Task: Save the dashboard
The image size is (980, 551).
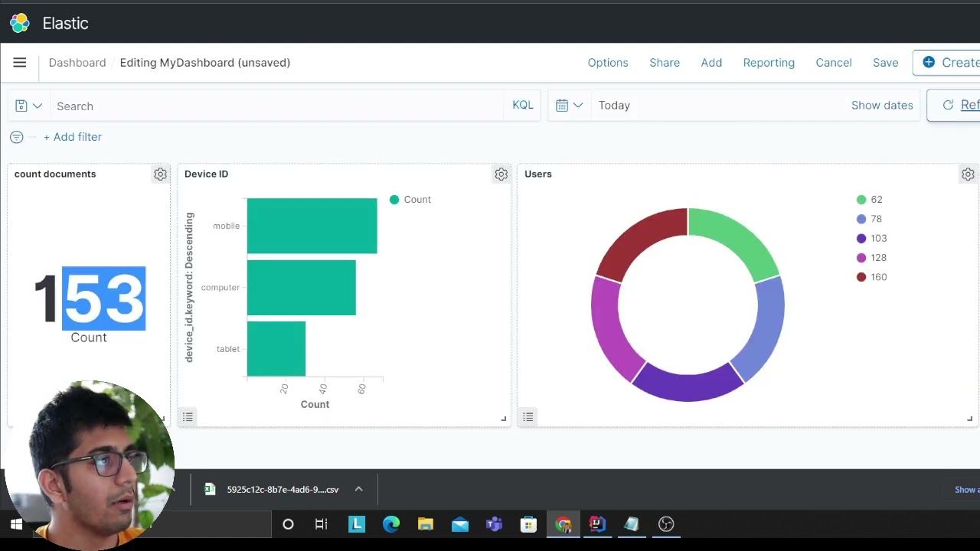Action: (x=886, y=63)
